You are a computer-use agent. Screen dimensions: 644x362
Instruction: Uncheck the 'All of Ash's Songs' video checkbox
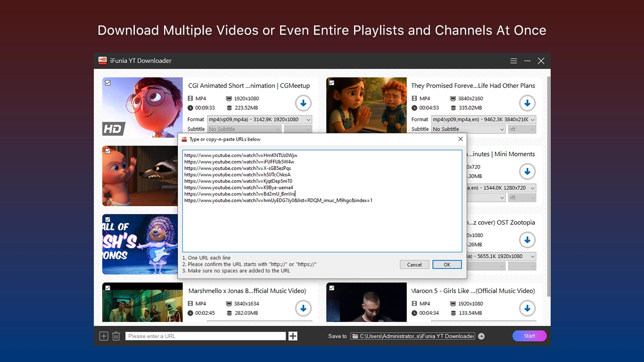click(x=107, y=220)
